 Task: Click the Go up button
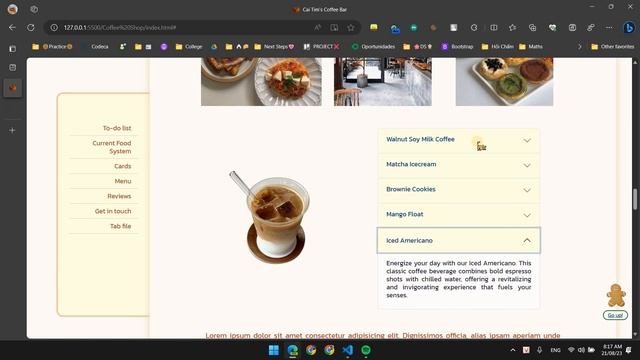point(615,315)
